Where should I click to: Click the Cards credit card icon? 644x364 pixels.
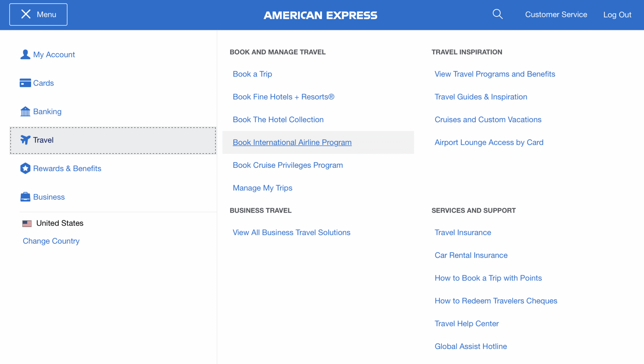click(25, 83)
